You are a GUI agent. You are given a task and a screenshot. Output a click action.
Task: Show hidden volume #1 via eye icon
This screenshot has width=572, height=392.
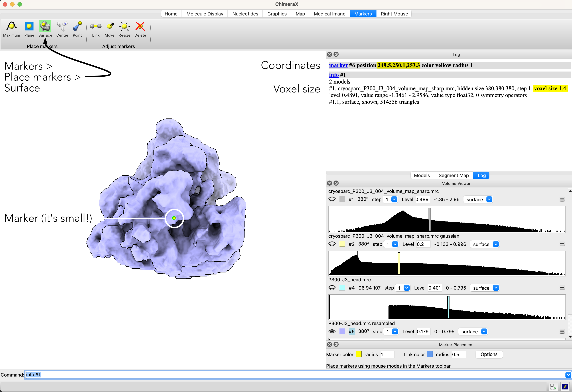point(332,199)
